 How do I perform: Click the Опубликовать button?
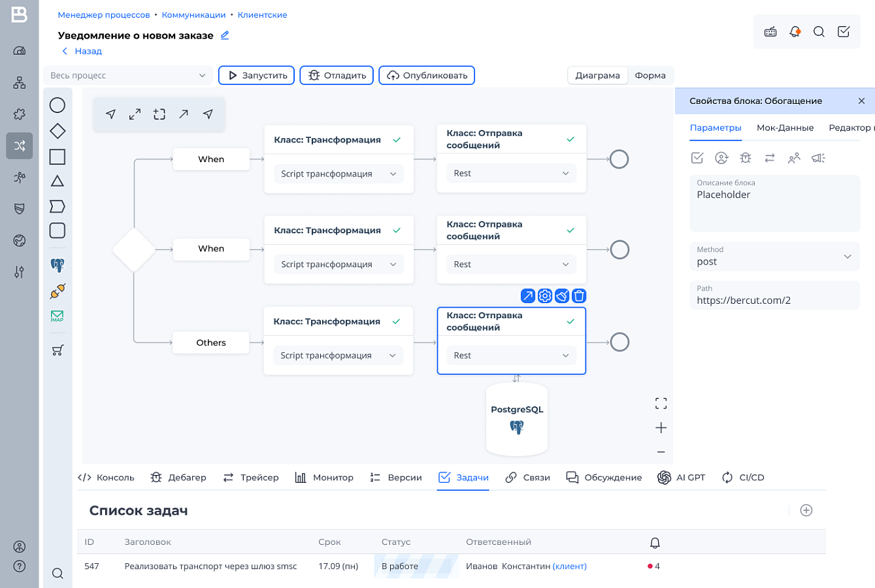(x=427, y=75)
